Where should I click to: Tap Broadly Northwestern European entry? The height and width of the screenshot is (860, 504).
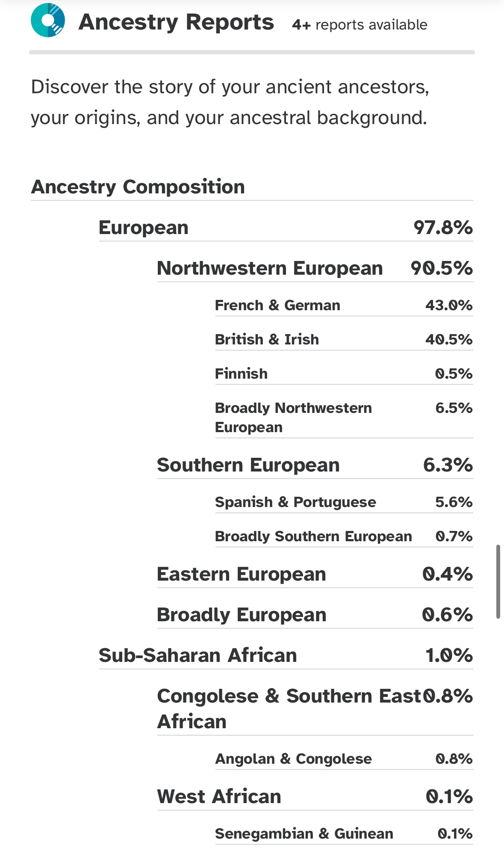(x=344, y=417)
